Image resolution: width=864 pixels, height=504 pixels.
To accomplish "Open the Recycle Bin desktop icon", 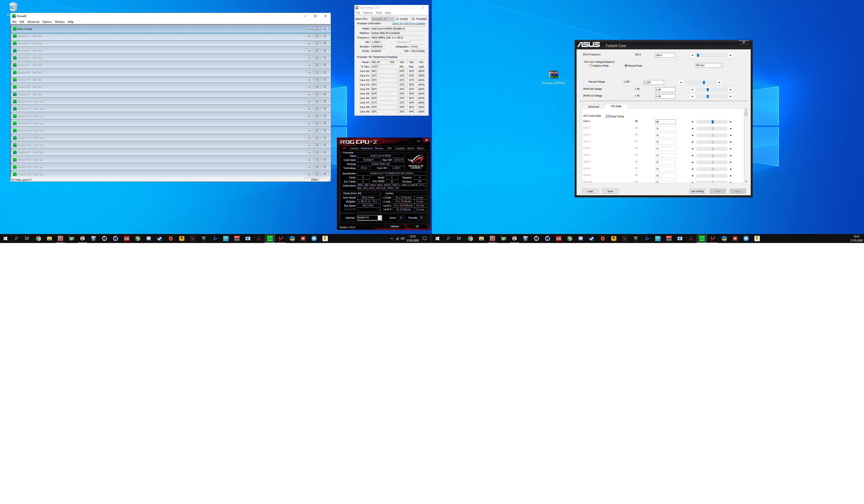I will coord(13,7).
